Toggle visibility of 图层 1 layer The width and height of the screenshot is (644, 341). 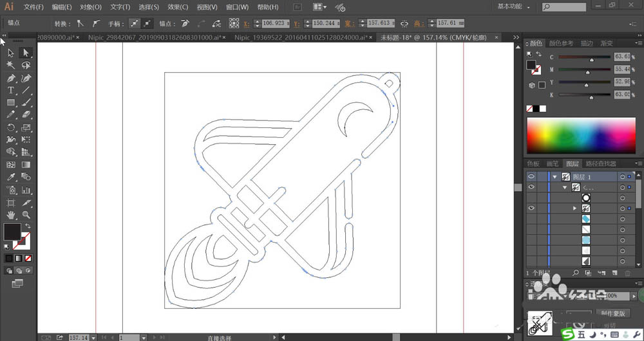531,176
